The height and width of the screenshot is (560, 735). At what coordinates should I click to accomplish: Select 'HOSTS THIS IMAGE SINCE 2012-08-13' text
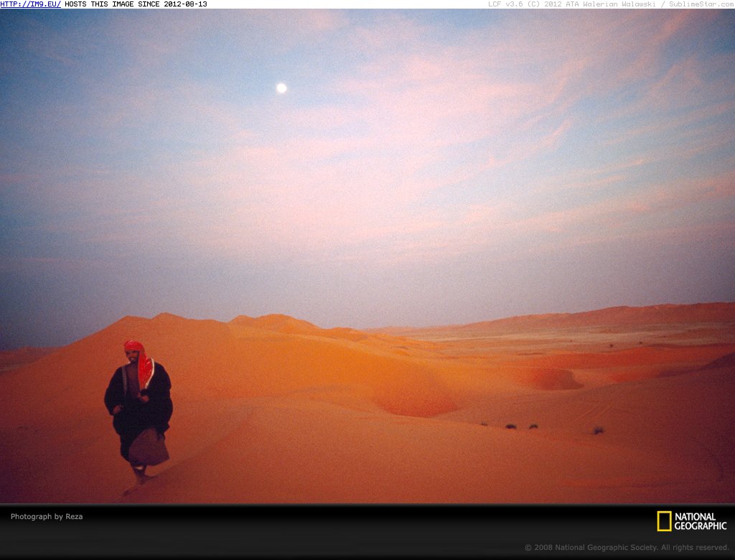pos(136,4)
